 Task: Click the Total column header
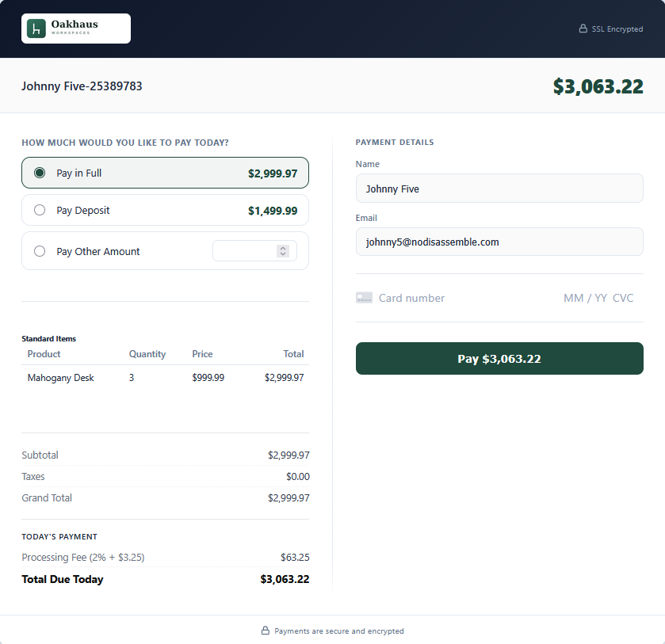click(293, 353)
